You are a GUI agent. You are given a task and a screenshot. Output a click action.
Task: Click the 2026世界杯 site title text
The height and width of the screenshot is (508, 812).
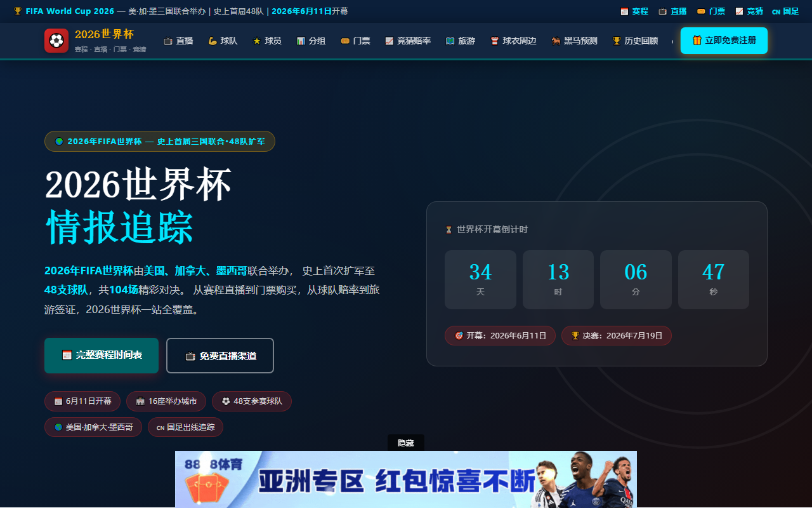coord(104,34)
